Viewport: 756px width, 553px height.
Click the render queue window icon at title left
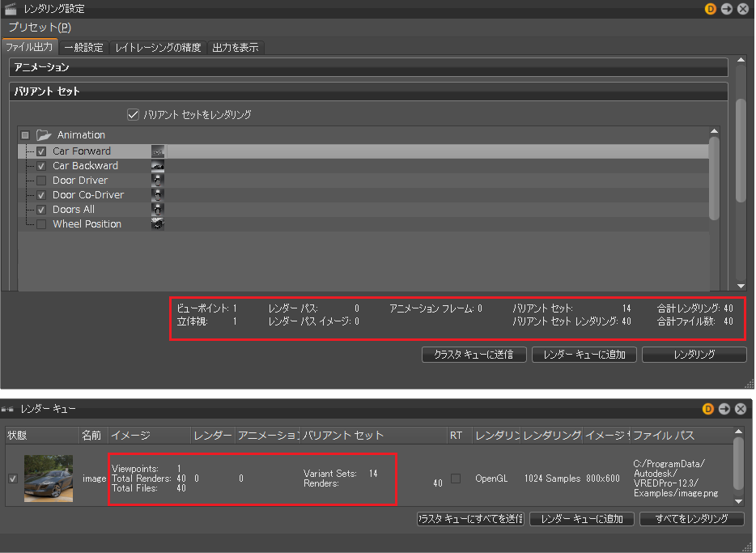tap(7, 409)
